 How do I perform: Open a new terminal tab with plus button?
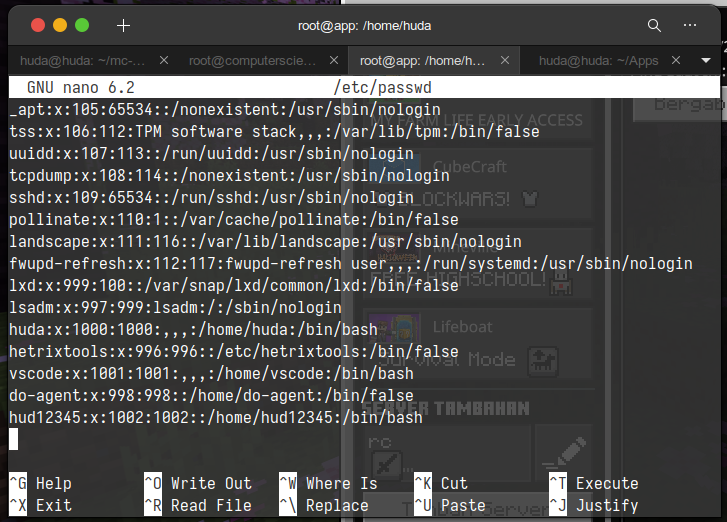(x=123, y=25)
